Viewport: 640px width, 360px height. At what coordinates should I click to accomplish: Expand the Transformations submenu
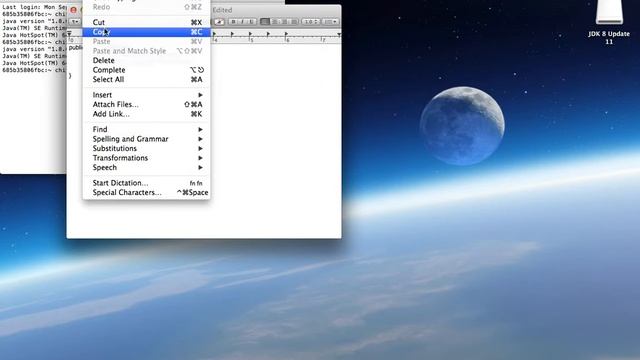146,158
